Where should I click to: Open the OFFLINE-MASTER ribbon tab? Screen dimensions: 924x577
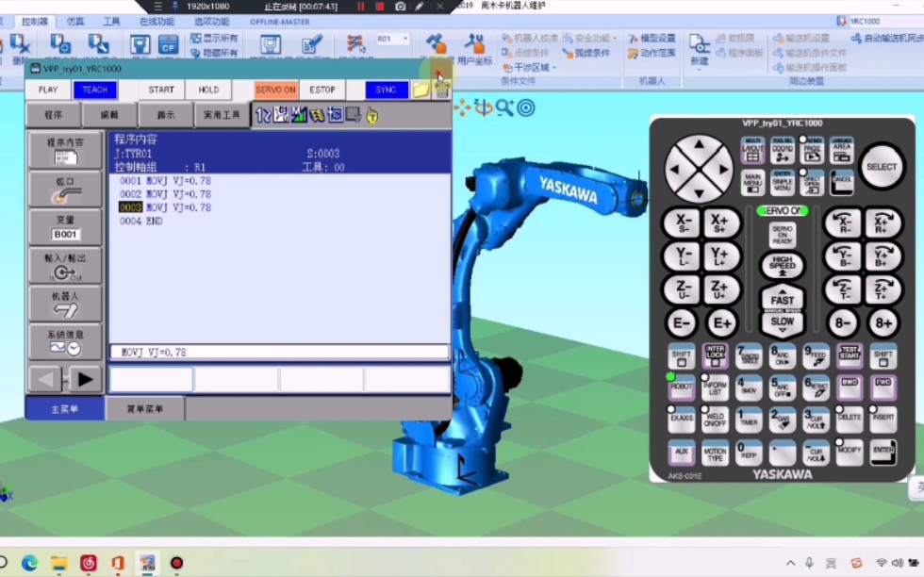tap(279, 22)
